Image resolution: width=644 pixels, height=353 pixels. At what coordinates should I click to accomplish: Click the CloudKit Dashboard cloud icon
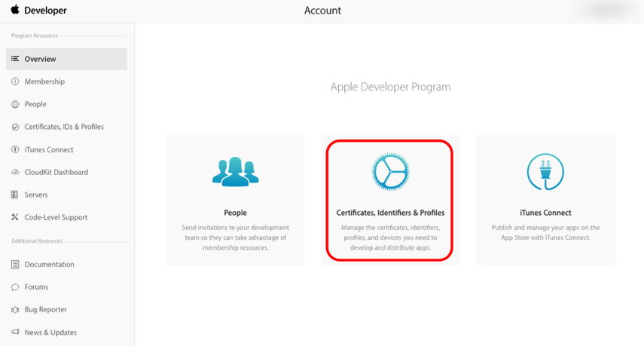click(x=15, y=172)
